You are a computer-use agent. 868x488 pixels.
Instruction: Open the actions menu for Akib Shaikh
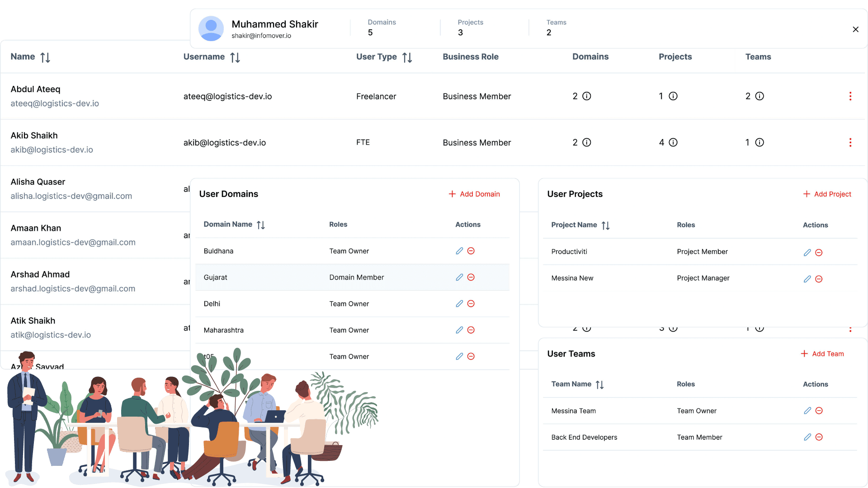click(850, 142)
